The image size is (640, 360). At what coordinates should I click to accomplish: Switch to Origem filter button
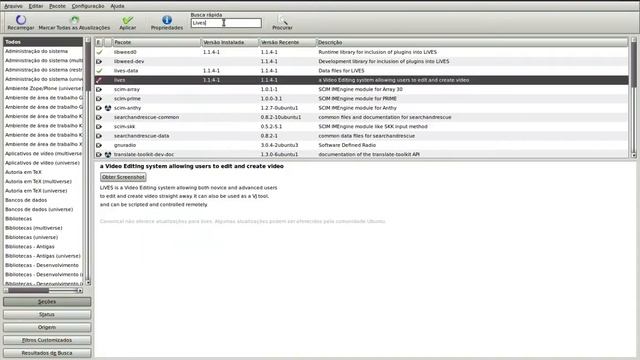(x=47, y=327)
